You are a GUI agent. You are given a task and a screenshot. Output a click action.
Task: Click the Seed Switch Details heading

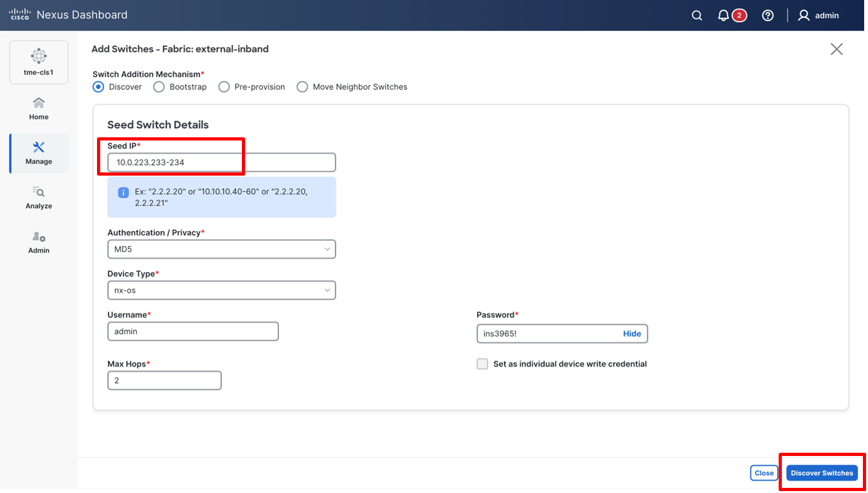(158, 125)
